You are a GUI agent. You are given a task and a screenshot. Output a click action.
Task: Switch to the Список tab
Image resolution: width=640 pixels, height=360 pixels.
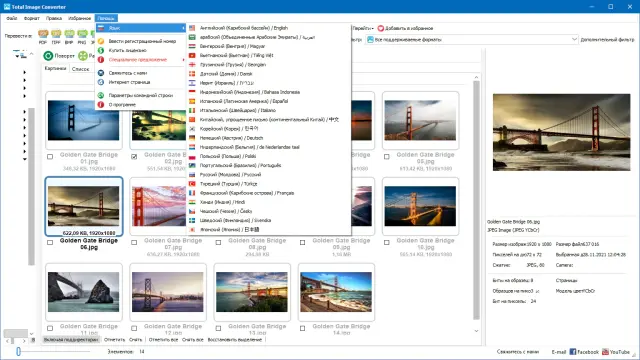(80, 69)
